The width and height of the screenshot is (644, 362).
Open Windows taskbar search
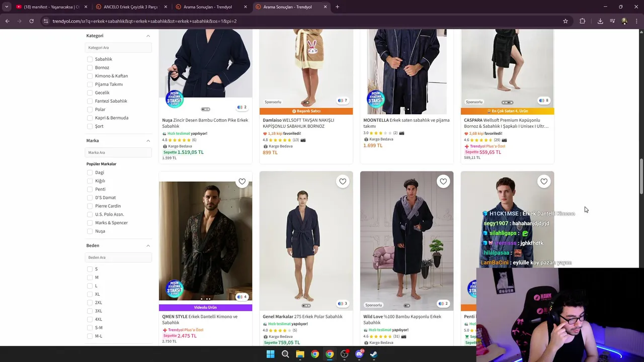(x=285, y=354)
